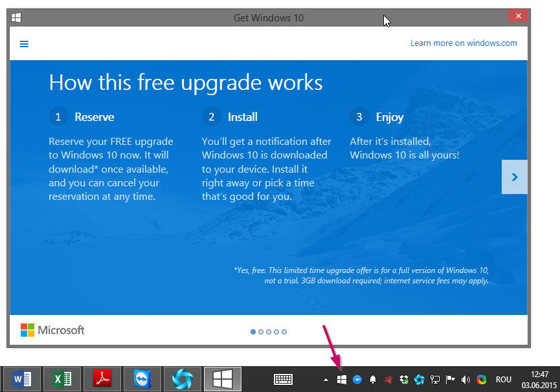The height and width of the screenshot is (392, 560).
Task: Click the "Reserve" step heading
Action: pos(95,117)
